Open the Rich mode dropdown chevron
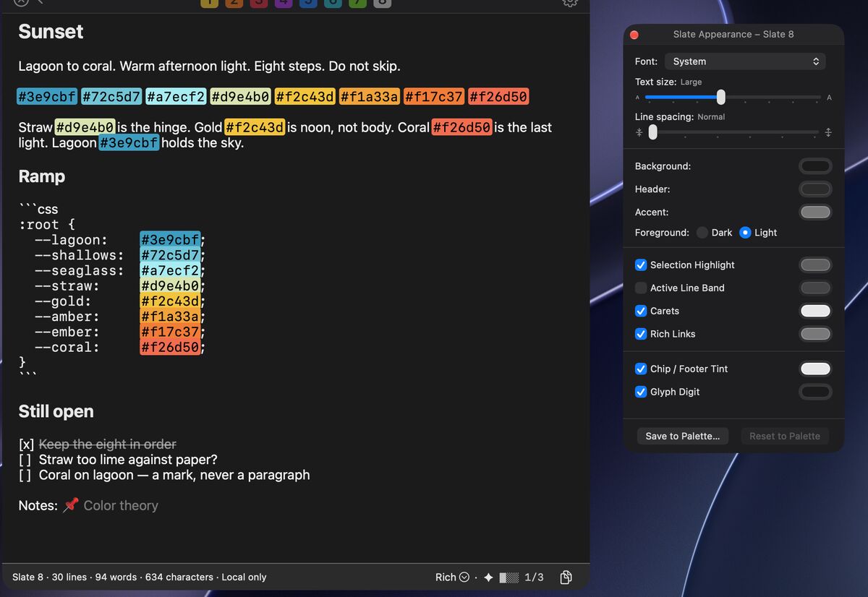 tap(464, 577)
